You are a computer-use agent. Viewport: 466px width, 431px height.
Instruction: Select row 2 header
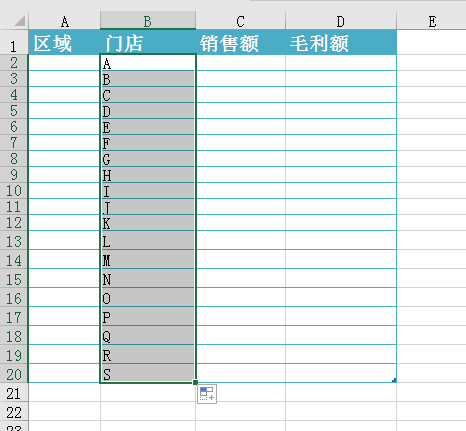point(14,63)
